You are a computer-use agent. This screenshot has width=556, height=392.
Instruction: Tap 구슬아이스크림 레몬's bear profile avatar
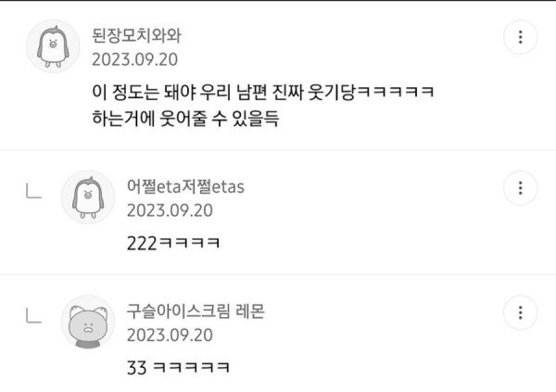(x=88, y=322)
